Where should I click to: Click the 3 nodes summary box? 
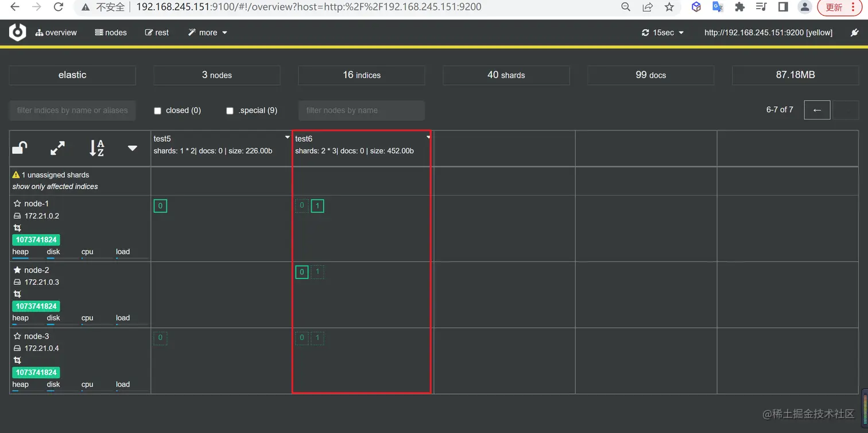tap(217, 75)
